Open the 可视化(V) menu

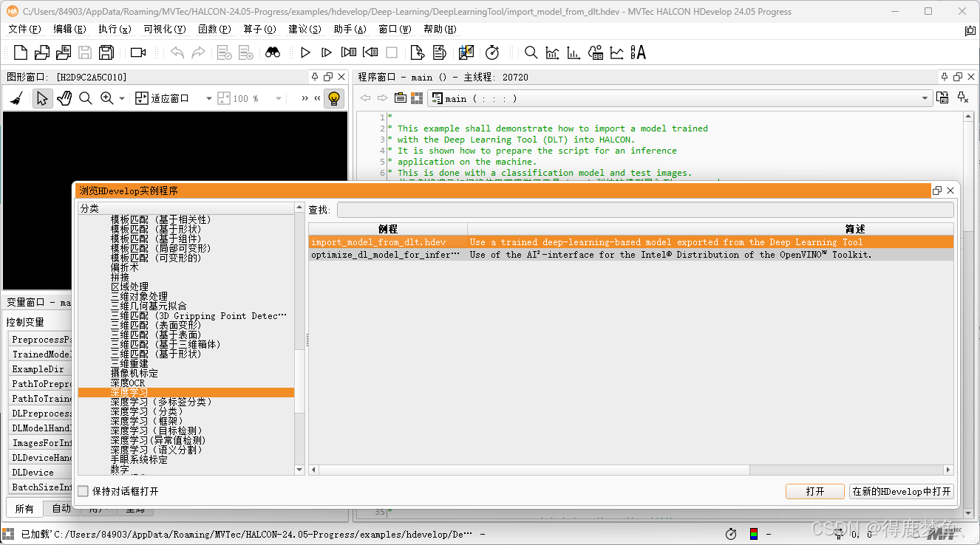click(x=165, y=30)
